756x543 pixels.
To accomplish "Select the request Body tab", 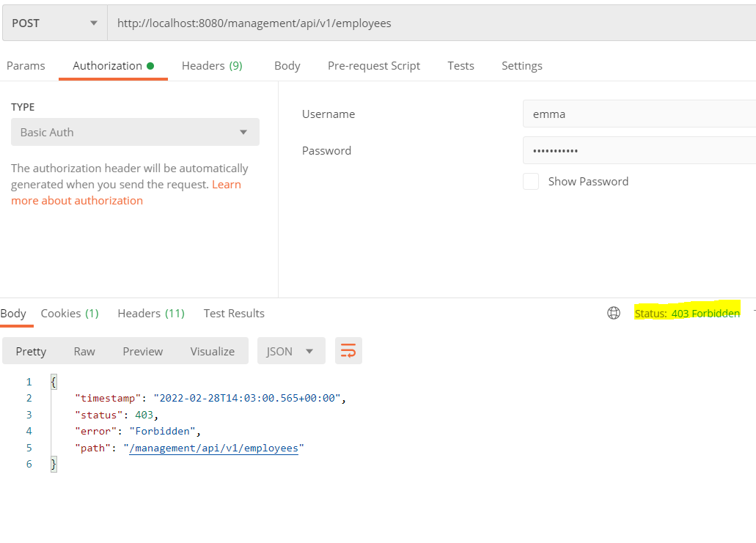I will 287,66.
